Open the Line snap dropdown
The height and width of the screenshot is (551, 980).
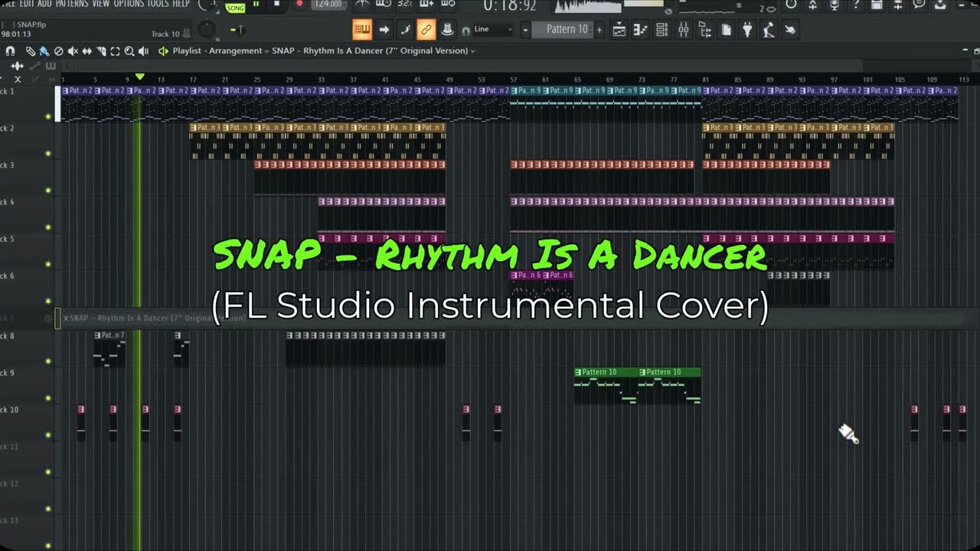point(493,30)
